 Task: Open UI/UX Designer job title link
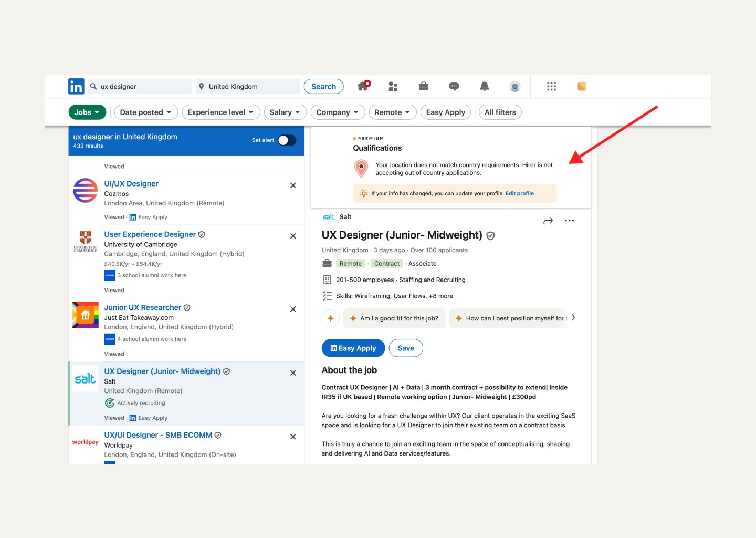[131, 184]
